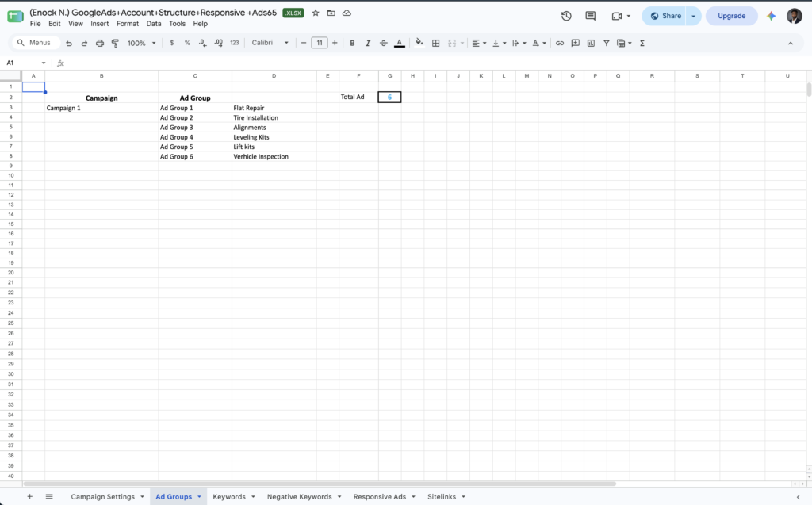Viewport: 812px width, 505px height.
Task: Show the all sheets list
Action: point(49,497)
